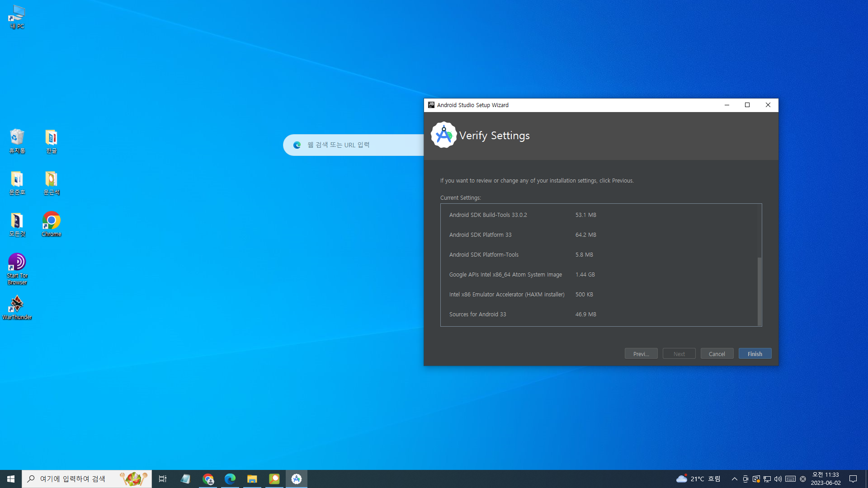Close the Android Studio Setup Wizard window

(x=768, y=105)
